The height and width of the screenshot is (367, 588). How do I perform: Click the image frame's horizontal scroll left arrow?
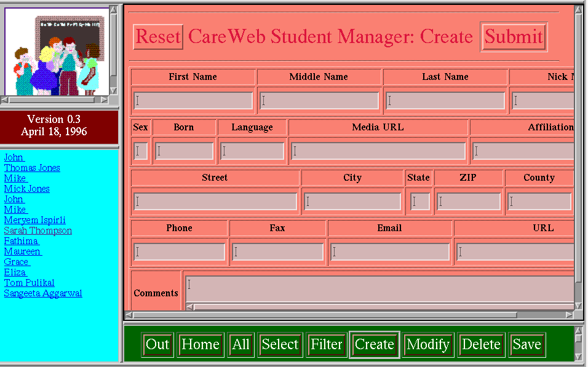pos(4,100)
